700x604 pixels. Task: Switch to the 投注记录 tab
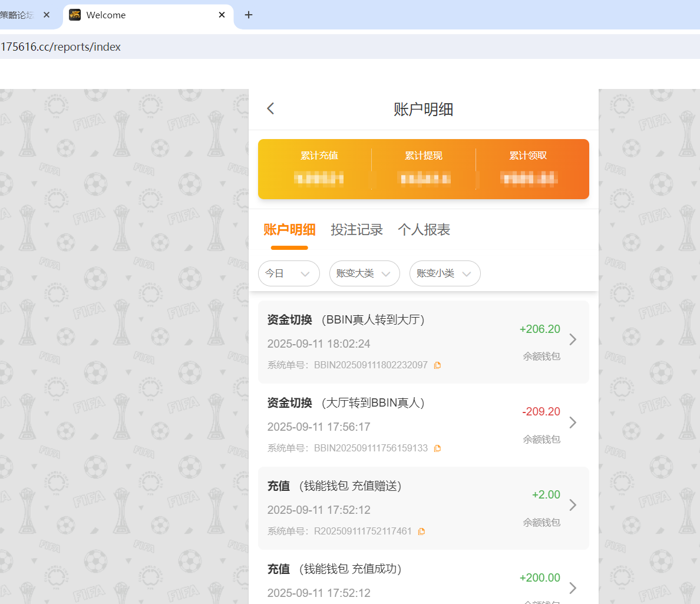point(357,230)
